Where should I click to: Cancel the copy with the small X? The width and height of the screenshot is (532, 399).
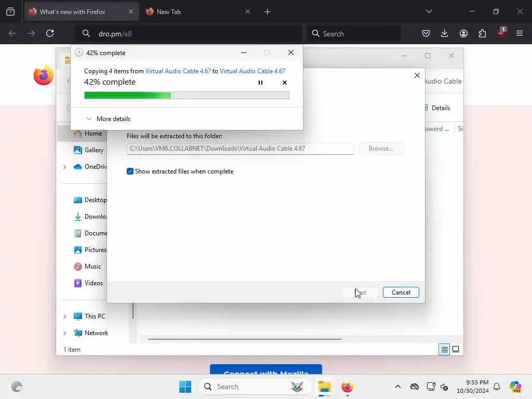[x=284, y=83]
